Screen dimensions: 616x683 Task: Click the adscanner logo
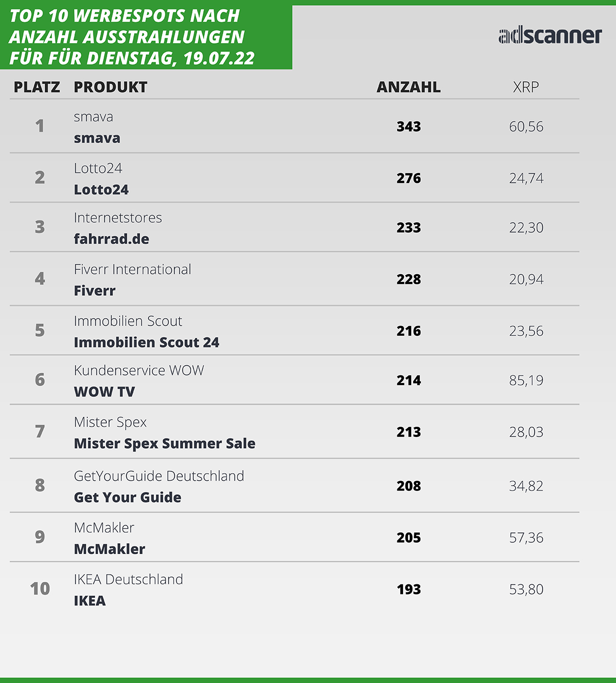coord(550,35)
